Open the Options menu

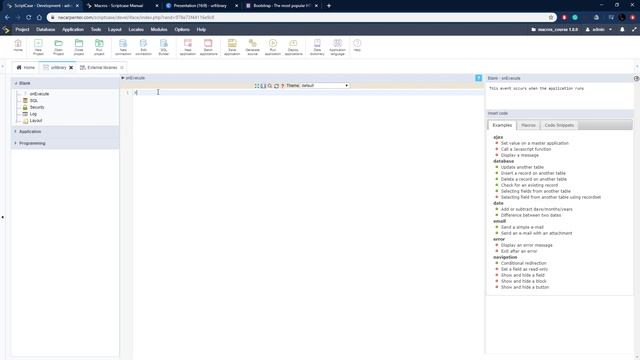[182, 29]
